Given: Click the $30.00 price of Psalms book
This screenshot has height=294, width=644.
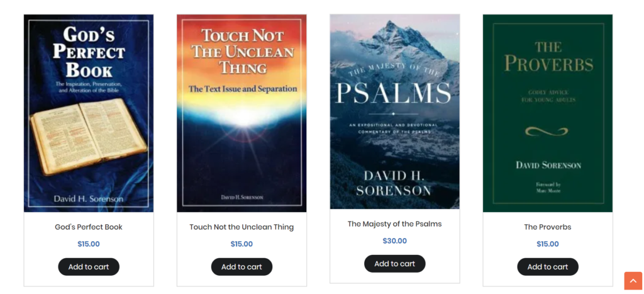Looking at the screenshot, I should (395, 241).
